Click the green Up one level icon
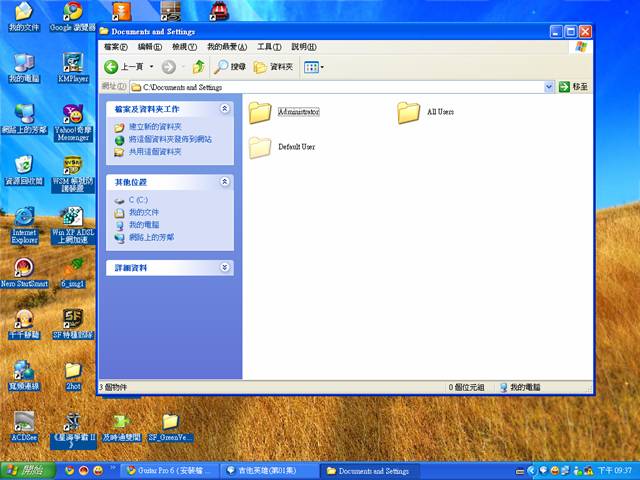 [x=199, y=67]
